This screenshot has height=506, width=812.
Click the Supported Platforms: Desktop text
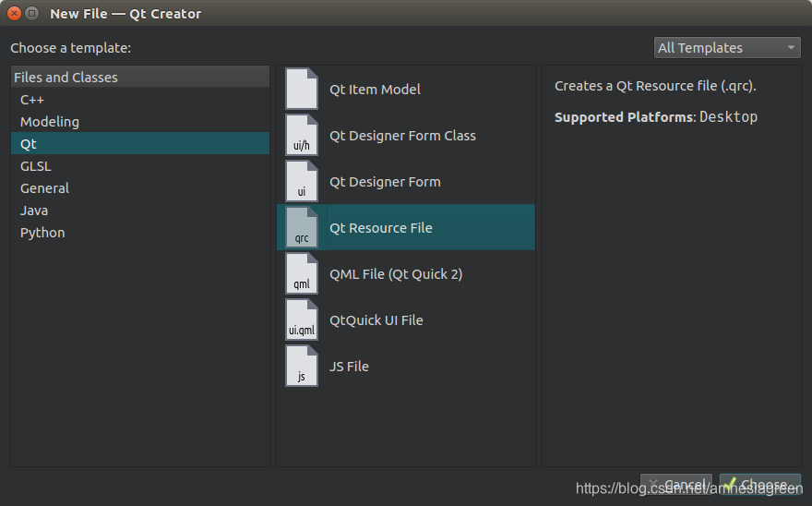656,117
